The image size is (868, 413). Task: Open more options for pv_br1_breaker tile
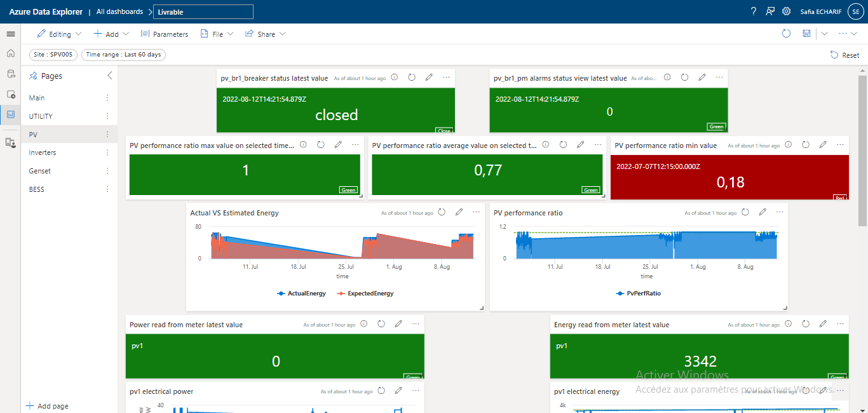(446, 78)
